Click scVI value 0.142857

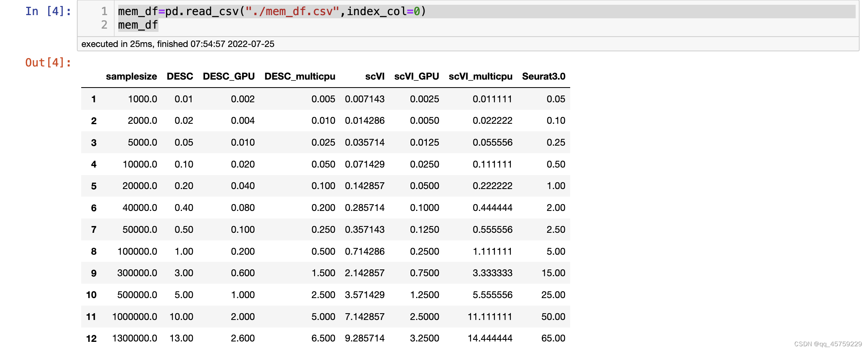click(365, 186)
